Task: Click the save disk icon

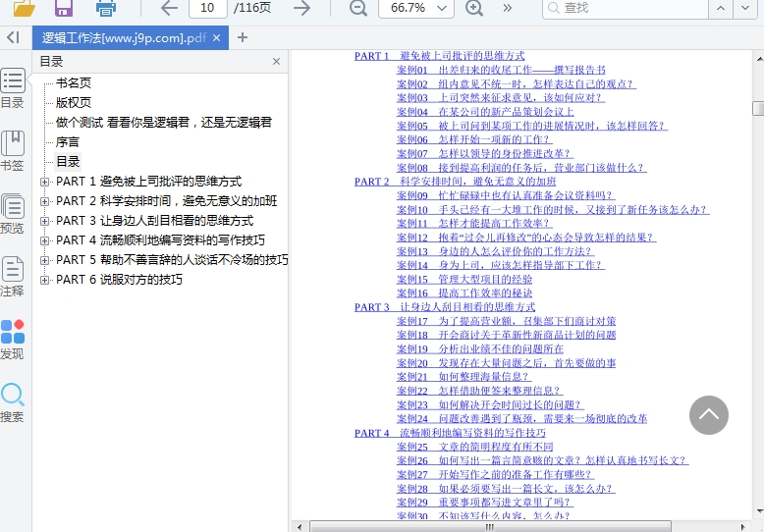Action: click(64, 8)
